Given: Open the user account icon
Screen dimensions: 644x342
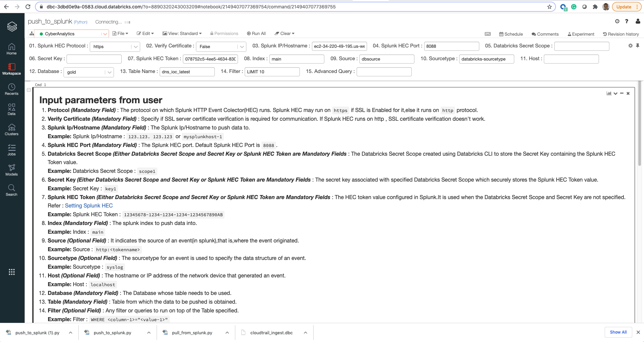Looking at the screenshot, I should 638,21.
